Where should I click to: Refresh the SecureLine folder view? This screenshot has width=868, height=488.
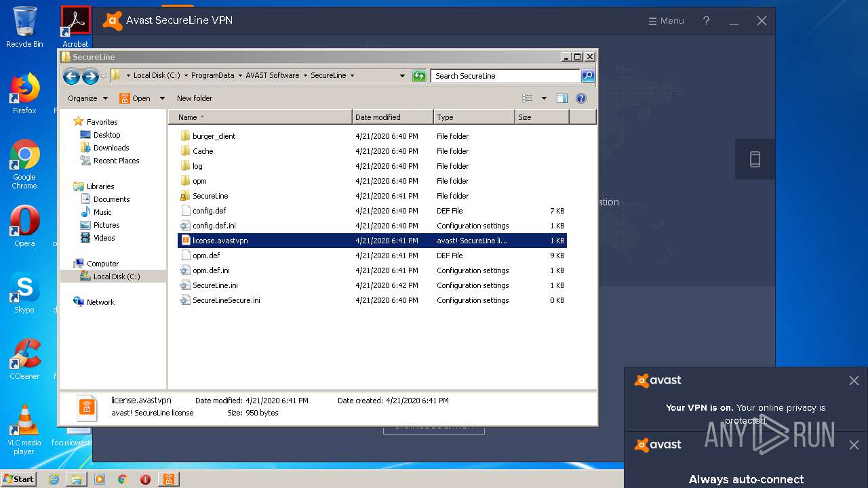click(419, 76)
